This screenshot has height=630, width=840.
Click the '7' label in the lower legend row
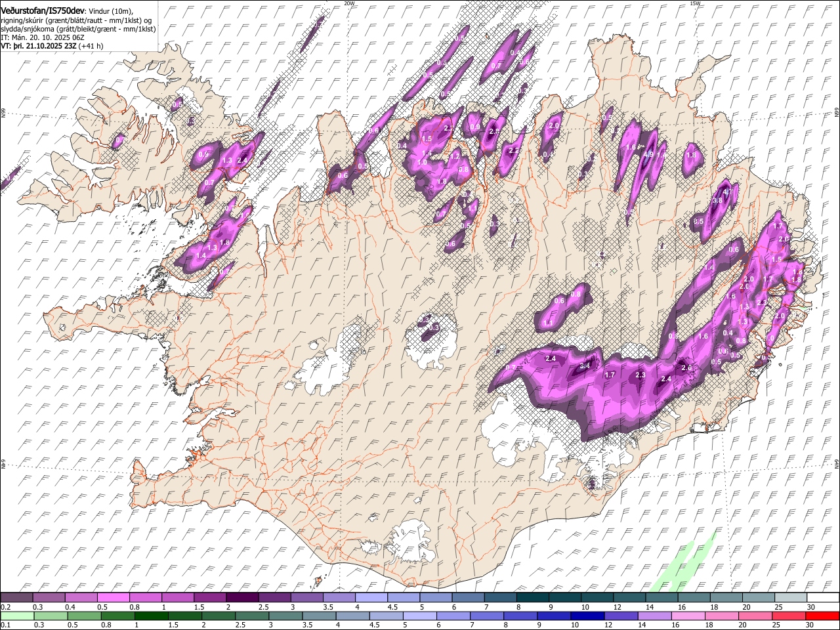[x=473, y=625]
